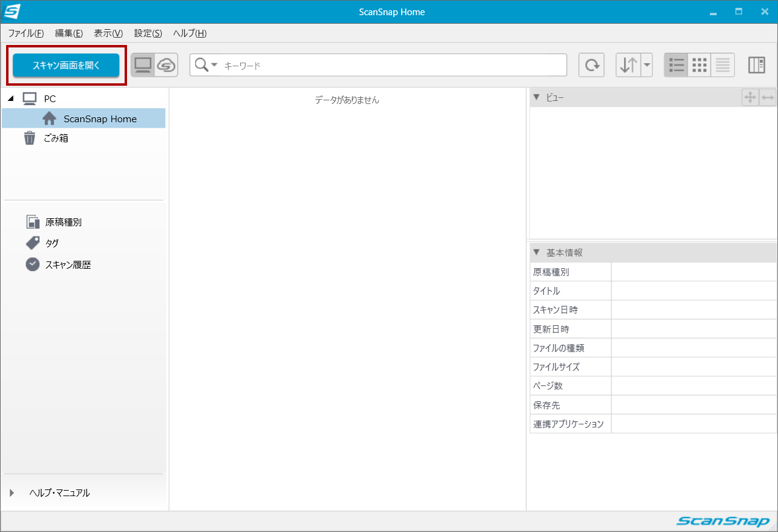
Task: Open the sort options dropdown arrow
Action: [646, 65]
